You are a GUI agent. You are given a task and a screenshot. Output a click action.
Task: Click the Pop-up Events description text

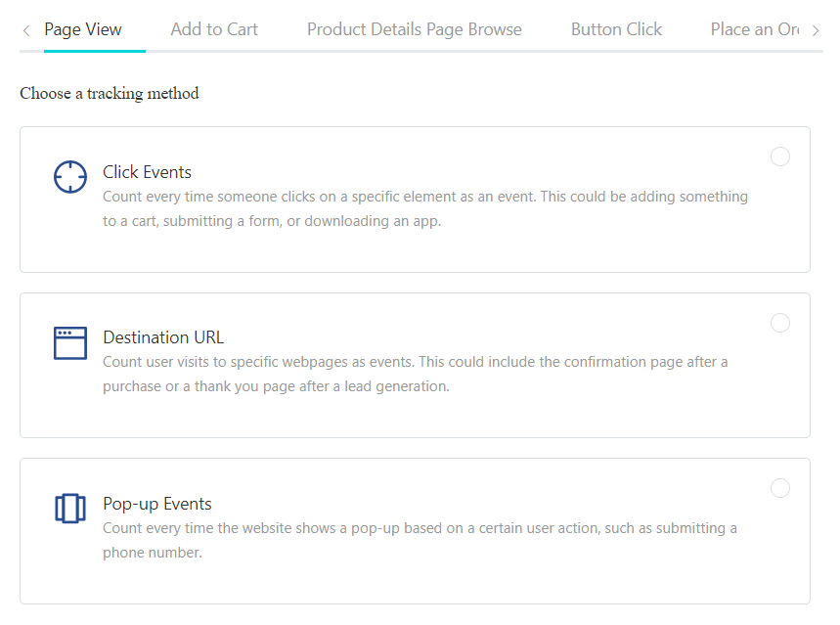click(x=420, y=540)
